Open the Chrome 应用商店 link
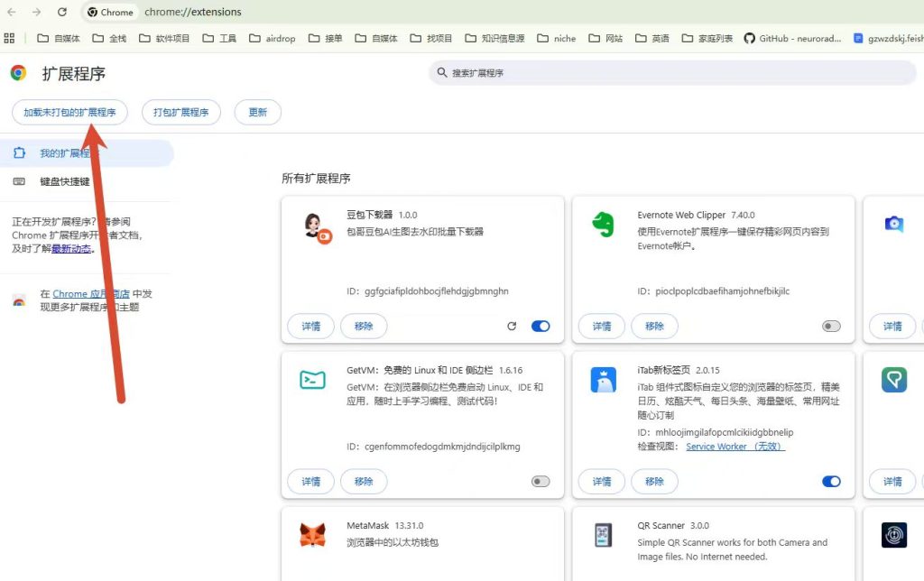This screenshot has width=924, height=581. click(91, 293)
